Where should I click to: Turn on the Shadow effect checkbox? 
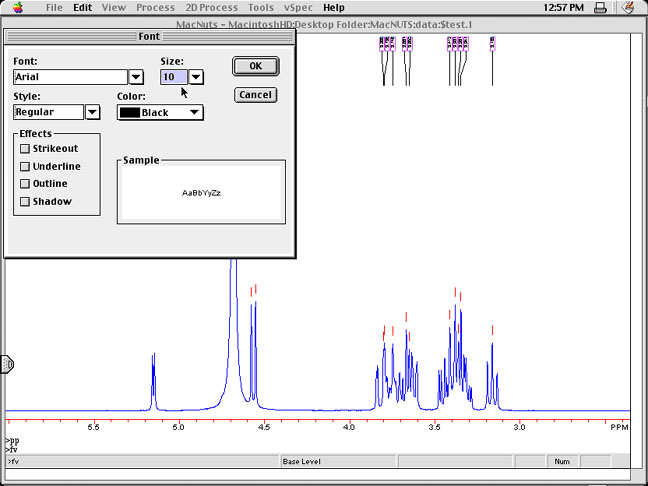point(26,202)
